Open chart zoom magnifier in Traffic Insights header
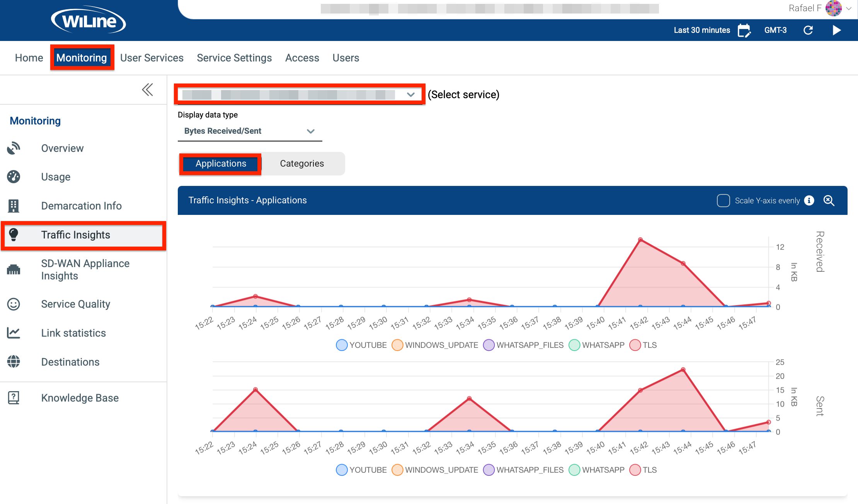 (x=829, y=201)
